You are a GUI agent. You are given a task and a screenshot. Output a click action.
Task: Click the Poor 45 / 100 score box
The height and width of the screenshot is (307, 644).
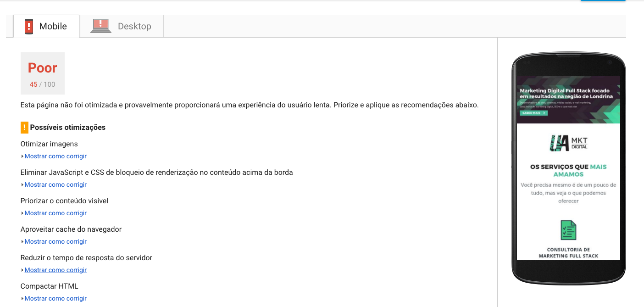43,73
